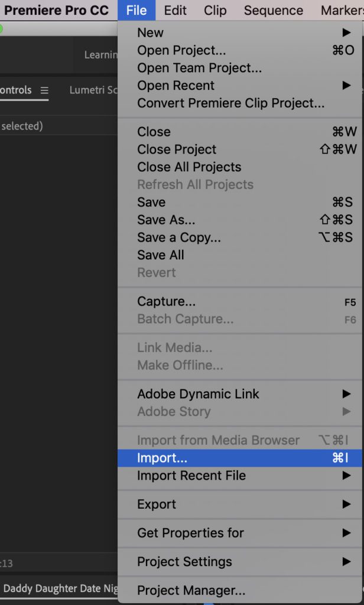Select Open Project... menu item
This screenshot has height=605, width=364.
click(x=240, y=50)
